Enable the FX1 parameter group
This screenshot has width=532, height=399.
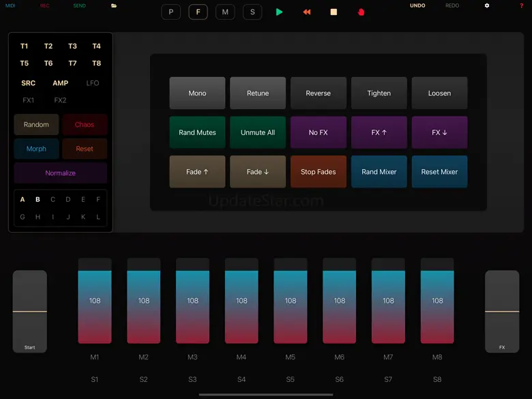(29, 100)
